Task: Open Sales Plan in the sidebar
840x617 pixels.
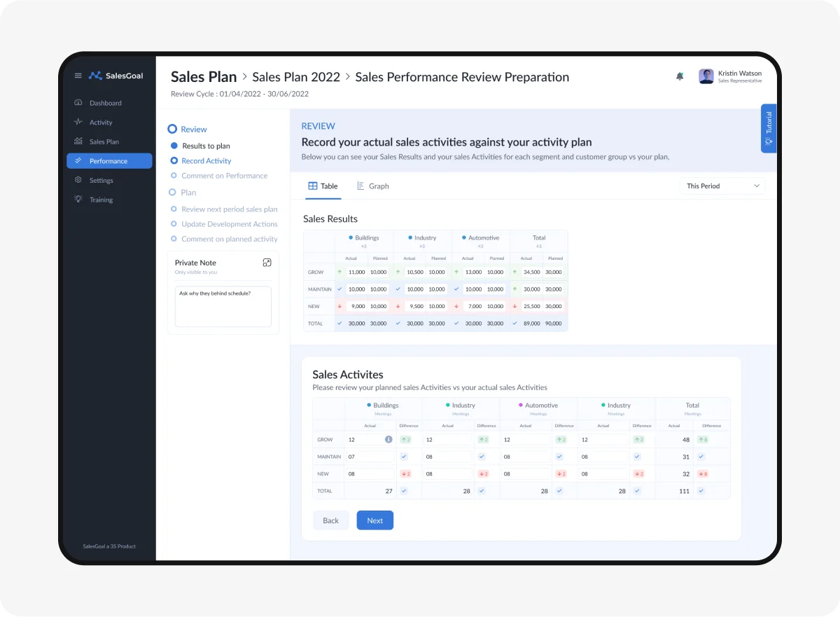Action: [x=104, y=142]
